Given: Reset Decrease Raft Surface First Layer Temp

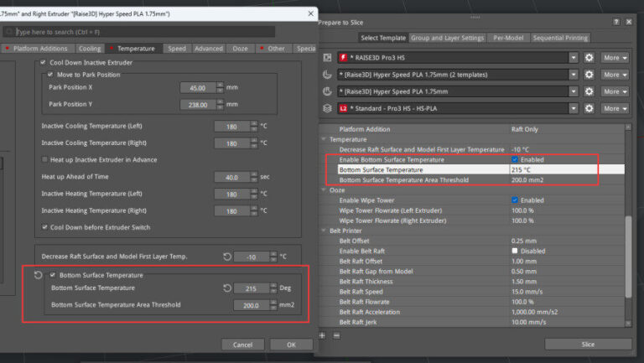Looking at the screenshot, I should click(x=227, y=257).
